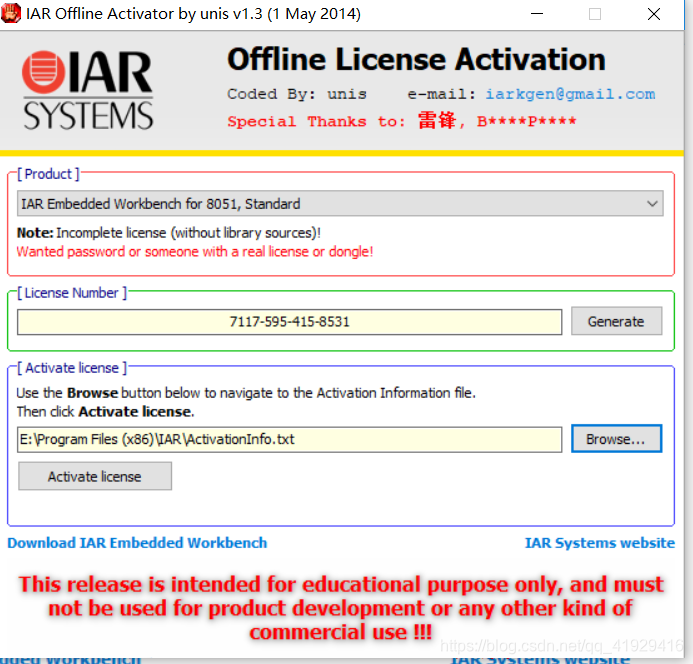Click the 'Special Thanks to' line
Image resolution: width=693 pixels, height=664 pixels.
[402, 121]
